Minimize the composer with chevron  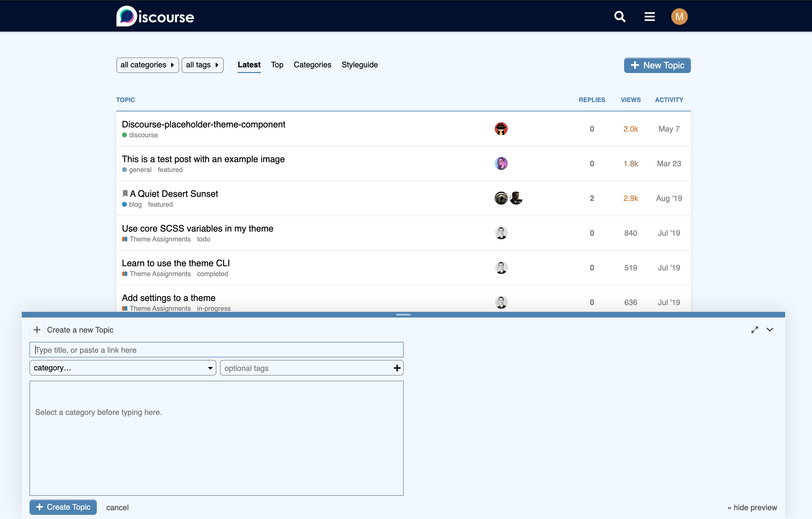770,330
